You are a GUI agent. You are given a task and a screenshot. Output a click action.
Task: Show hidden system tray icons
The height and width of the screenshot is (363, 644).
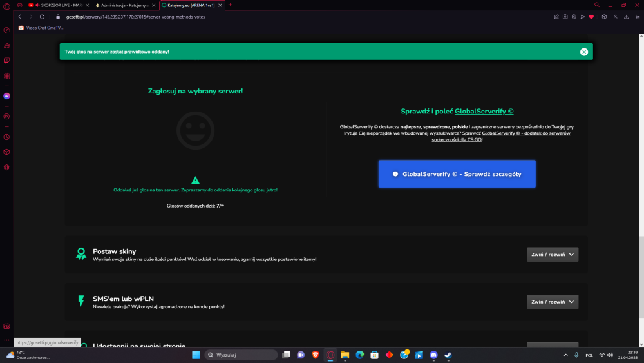pos(565,355)
